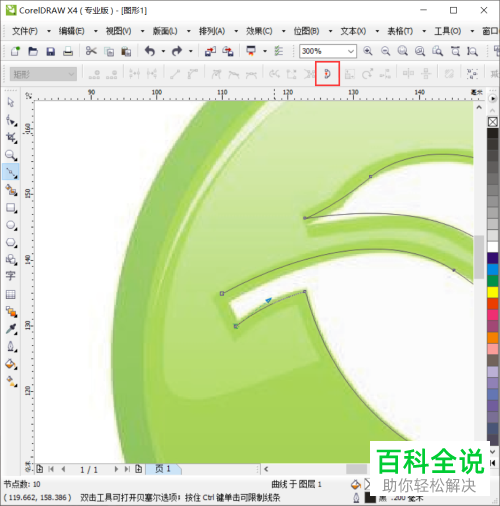Jump to the first page button

click(51, 469)
